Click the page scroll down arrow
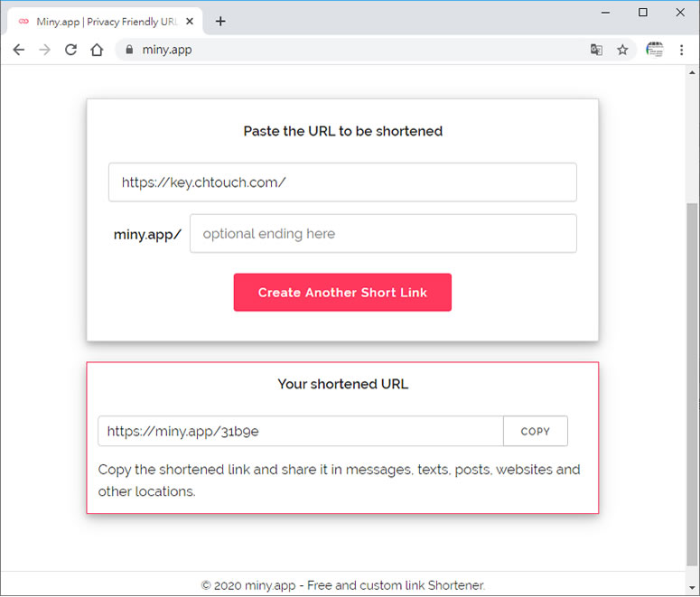This screenshot has height=597, width=700. [x=692, y=588]
